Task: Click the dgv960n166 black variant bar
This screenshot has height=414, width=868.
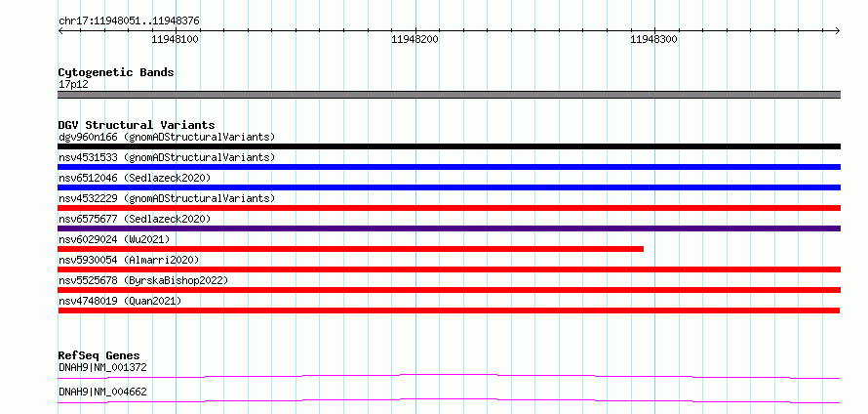Action: tap(449, 146)
